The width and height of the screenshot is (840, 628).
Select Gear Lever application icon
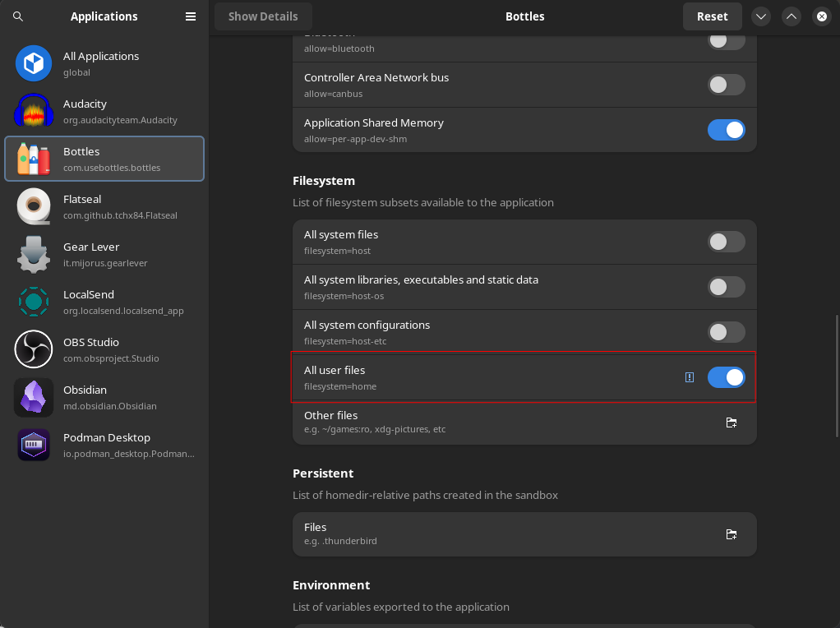point(34,254)
